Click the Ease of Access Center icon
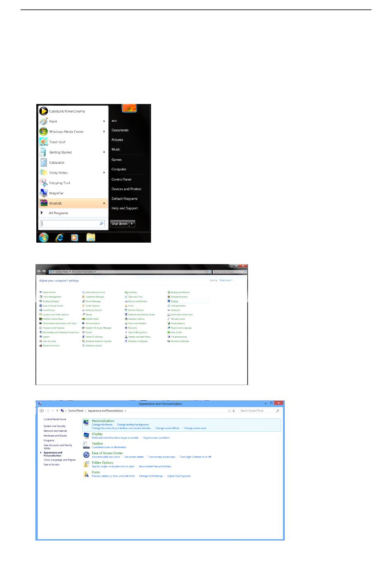This screenshot has width=392, height=581. pyautogui.click(x=86, y=455)
